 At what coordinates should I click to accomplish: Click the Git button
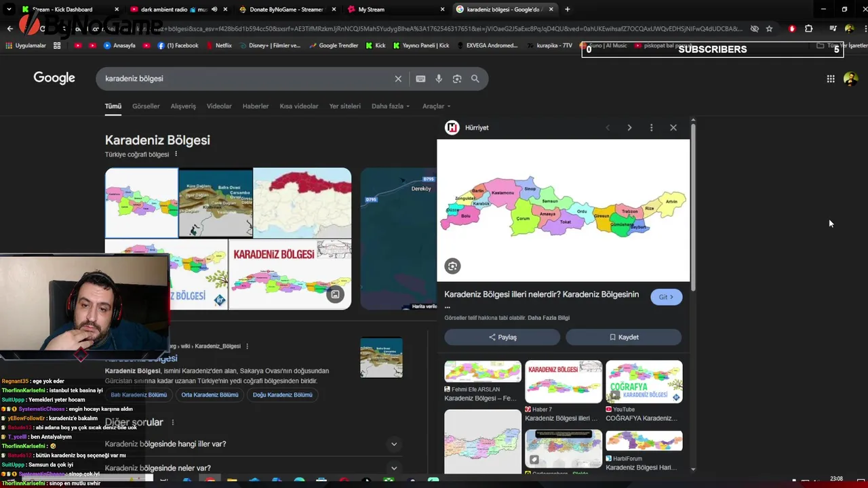point(667,297)
